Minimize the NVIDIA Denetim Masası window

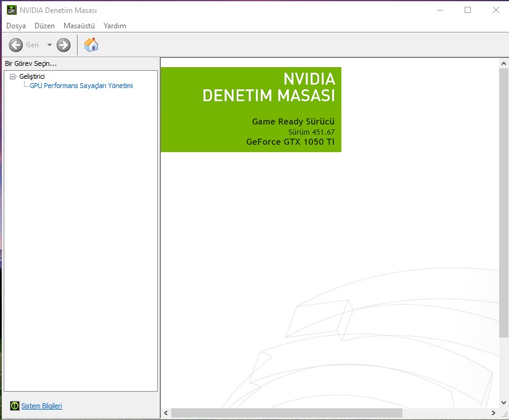(x=440, y=10)
